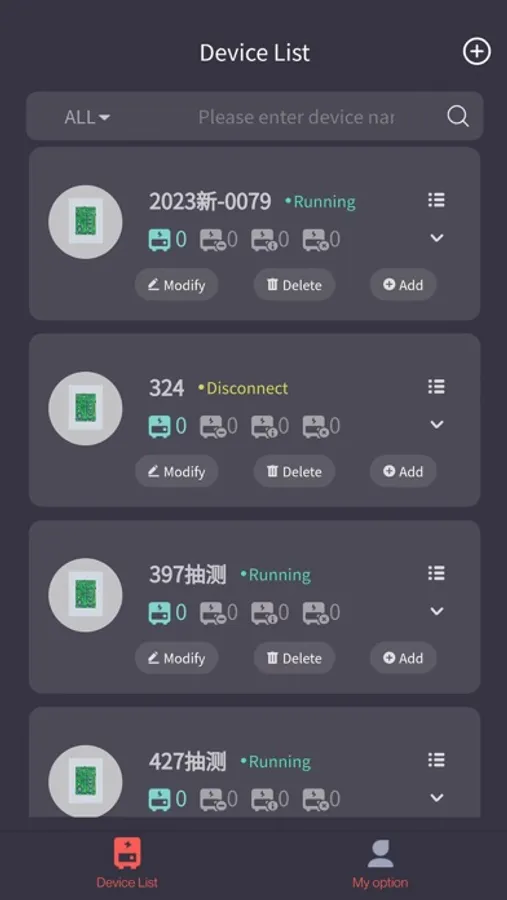Click the search magnifier icon

tap(458, 117)
